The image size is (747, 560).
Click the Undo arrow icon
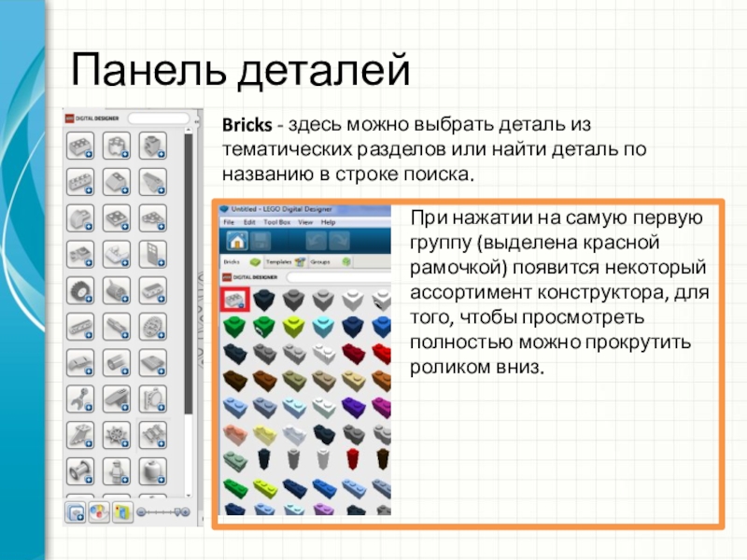coord(315,243)
